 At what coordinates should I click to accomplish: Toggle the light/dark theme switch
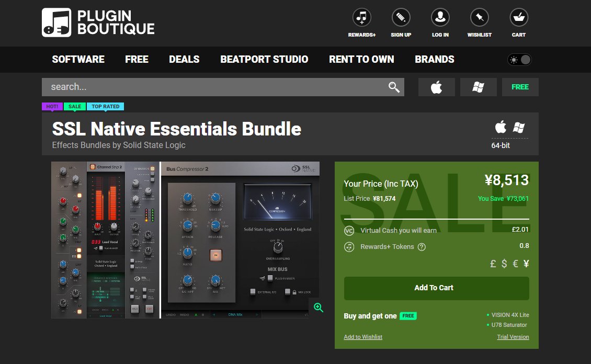(x=519, y=60)
